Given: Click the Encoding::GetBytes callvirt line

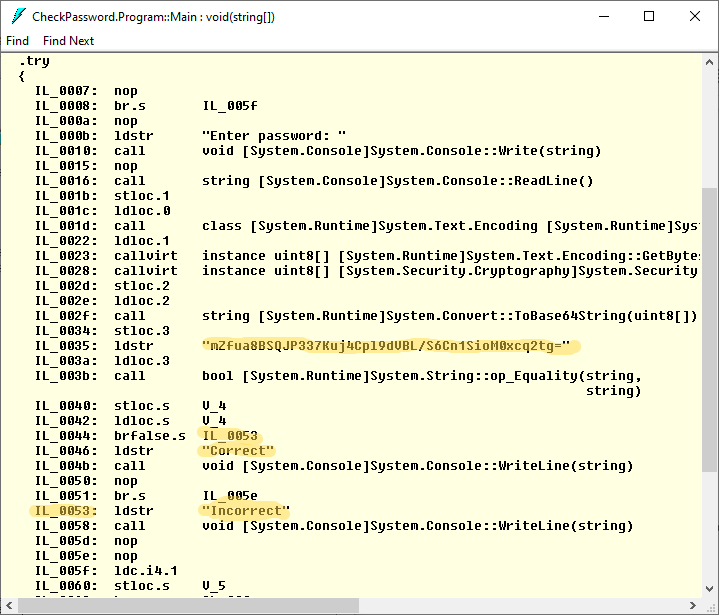Looking at the screenshot, I should tap(368, 256).
